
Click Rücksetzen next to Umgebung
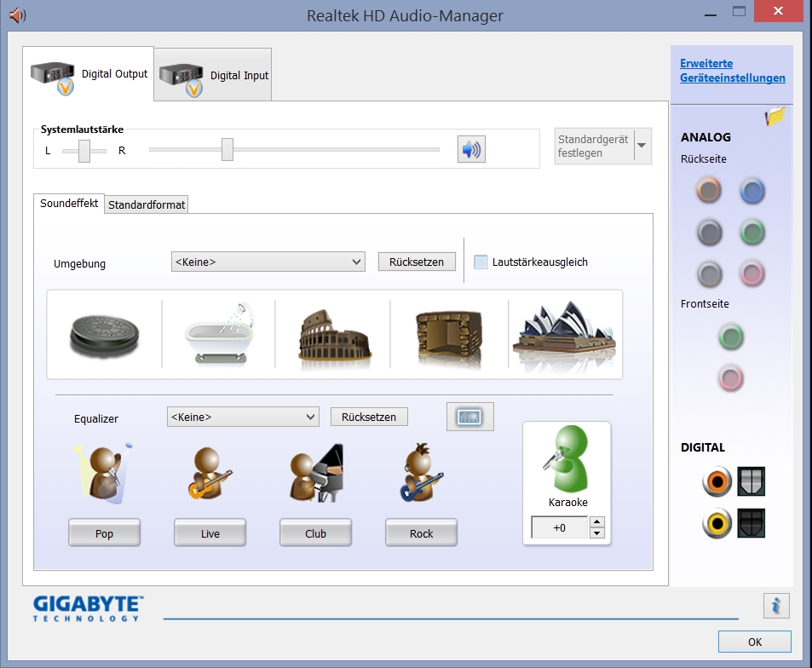coord(417,262)
